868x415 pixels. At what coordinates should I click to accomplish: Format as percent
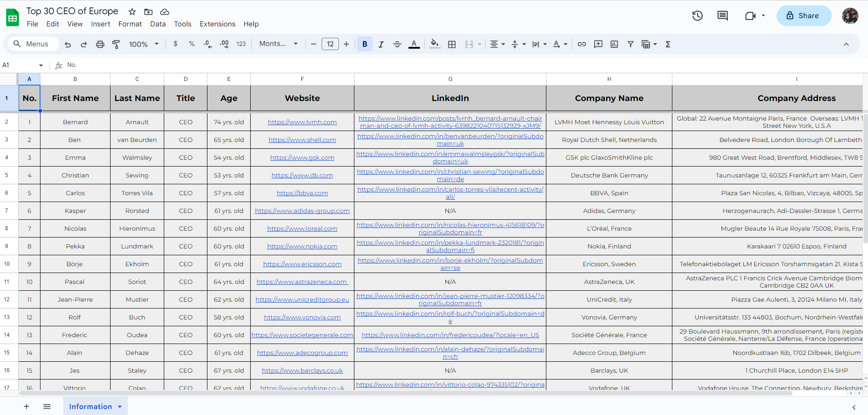click(192, 44)
